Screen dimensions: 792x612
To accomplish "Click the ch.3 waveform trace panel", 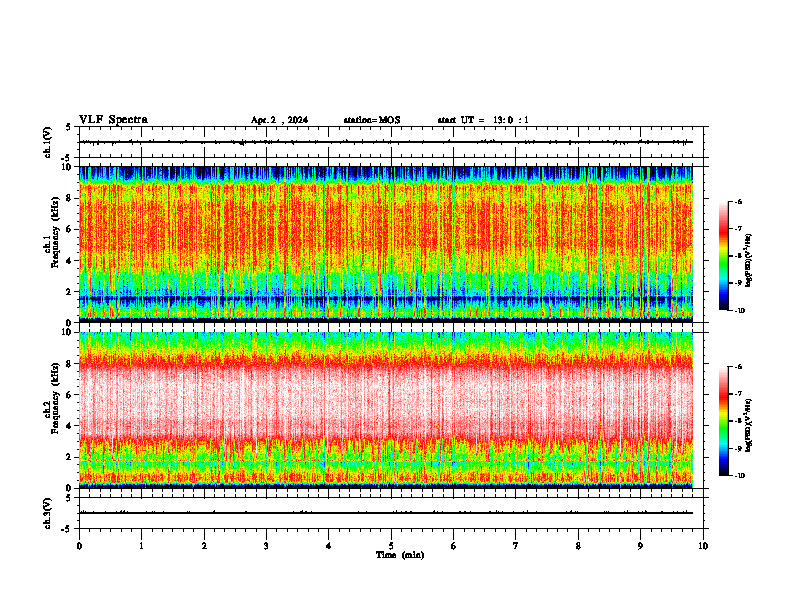I will coord(391,513).
